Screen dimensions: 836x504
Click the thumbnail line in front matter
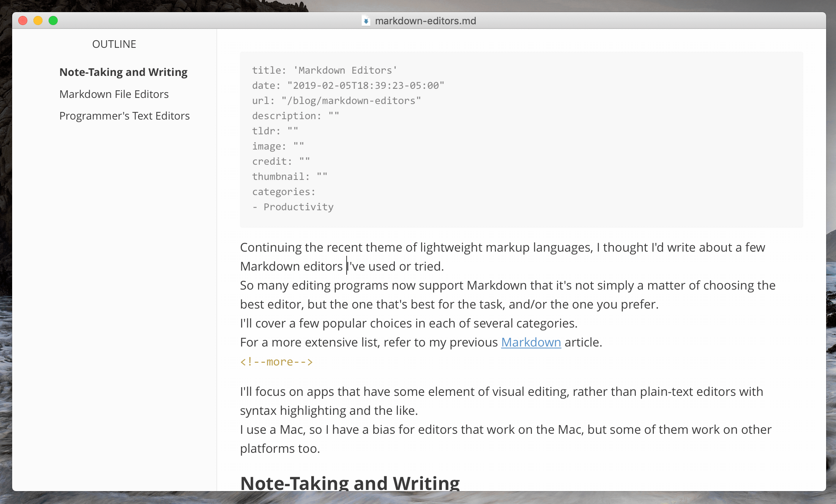click(x=289, y=176)
